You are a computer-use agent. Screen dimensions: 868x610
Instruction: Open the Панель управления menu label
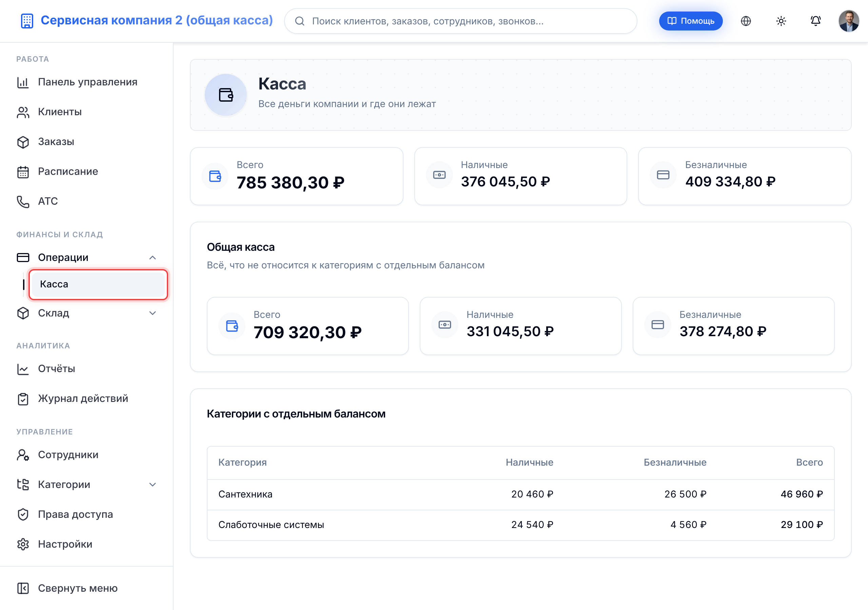(88, 82)
